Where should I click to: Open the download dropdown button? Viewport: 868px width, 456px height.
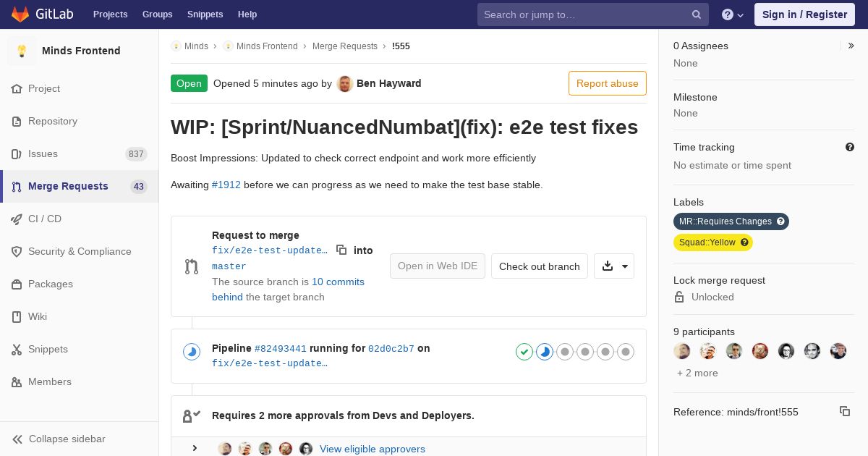614,266
